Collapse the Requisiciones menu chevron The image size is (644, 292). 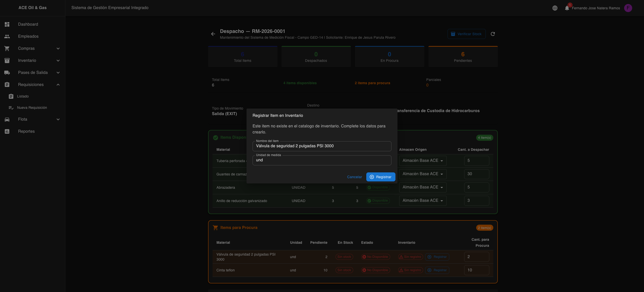(58, 85)
